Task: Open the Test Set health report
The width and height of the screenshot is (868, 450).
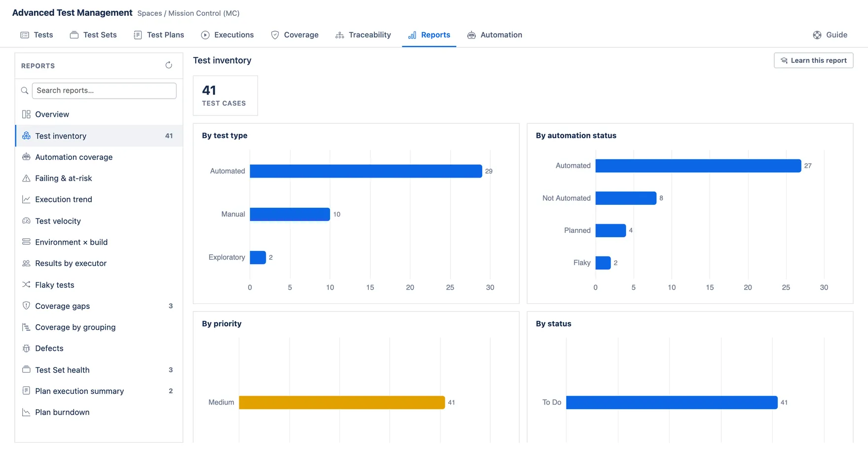Action: tap(99, 370)
